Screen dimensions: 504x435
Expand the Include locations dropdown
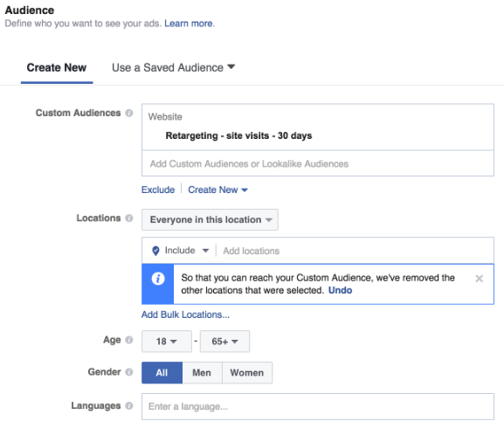tap(186, 251)
